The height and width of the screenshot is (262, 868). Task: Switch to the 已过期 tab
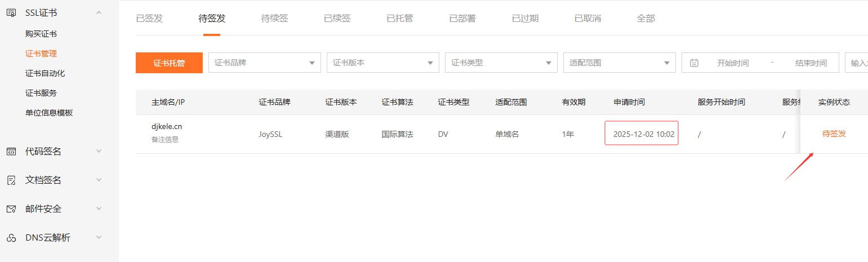pyautogui.click(x=525, y=18)
